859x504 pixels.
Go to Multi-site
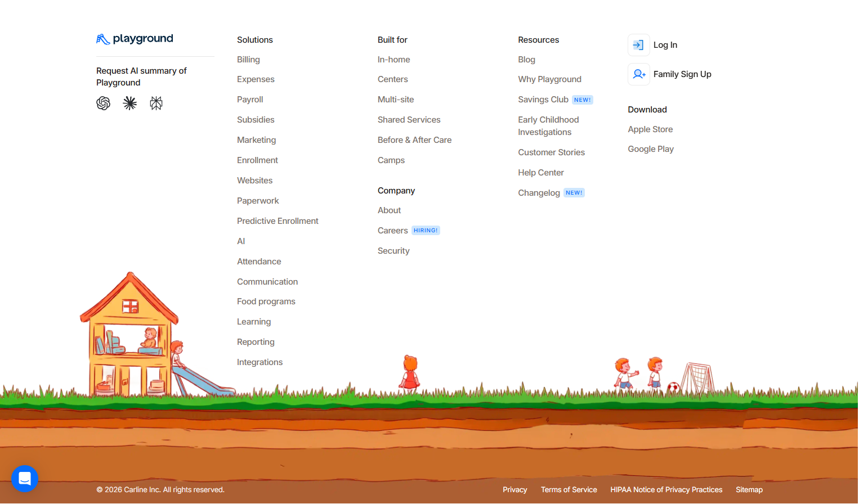point(396,100)
